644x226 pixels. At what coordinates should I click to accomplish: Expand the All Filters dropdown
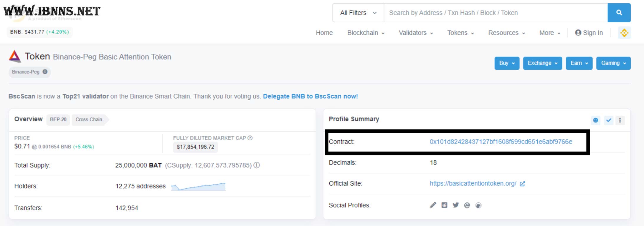pos(358,13)
